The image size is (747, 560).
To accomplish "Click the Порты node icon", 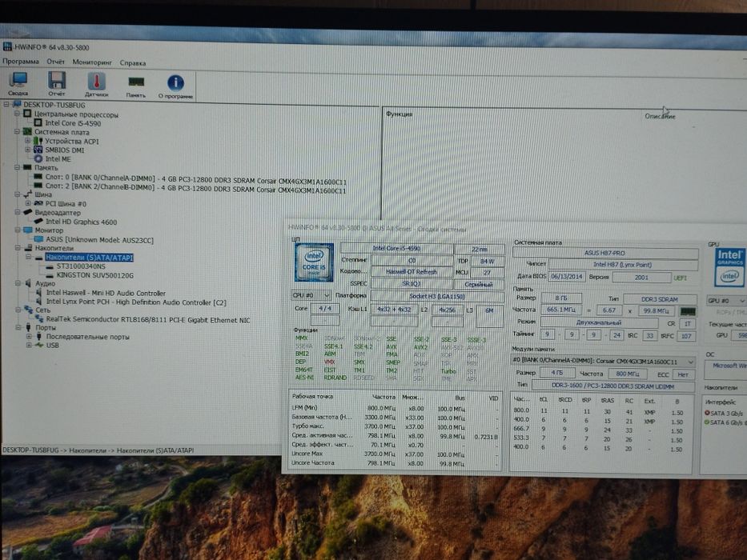I will (x=28, y=328).
